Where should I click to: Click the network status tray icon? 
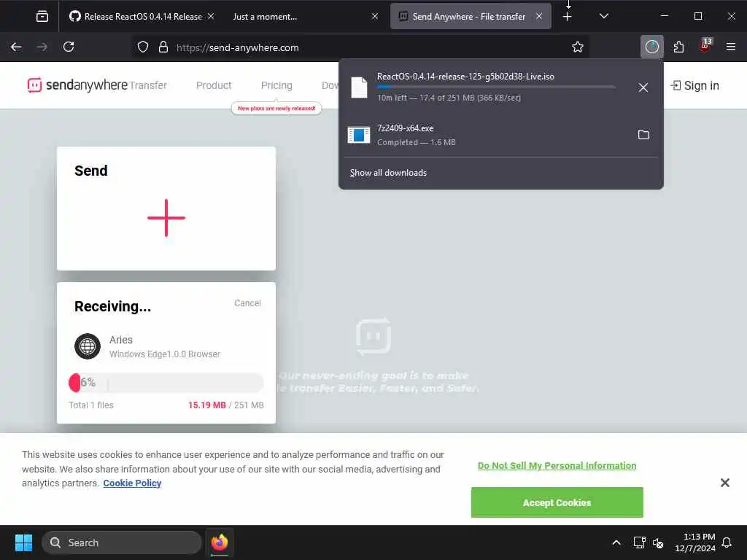click(x=639, y=542)
